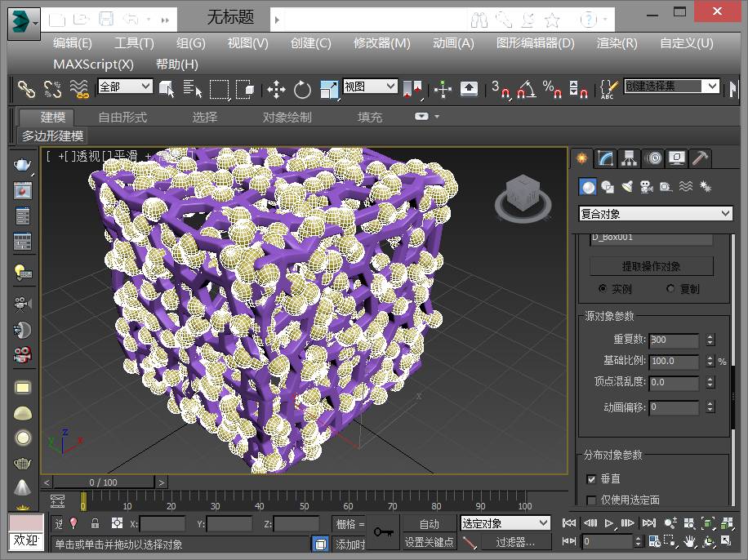748x560 pixels.
Task: Open the 渲染(R) menu
Action: click(x=617, y=43)
